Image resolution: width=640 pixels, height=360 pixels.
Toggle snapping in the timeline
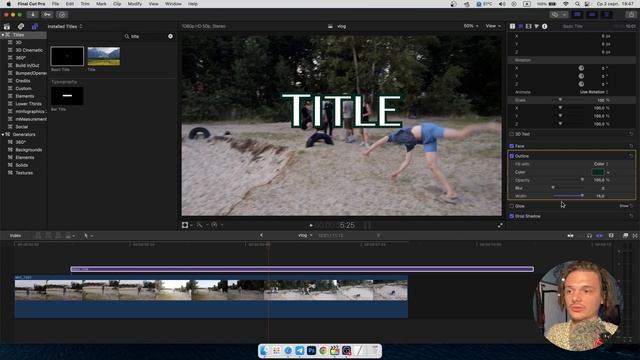tap(600, 236)
